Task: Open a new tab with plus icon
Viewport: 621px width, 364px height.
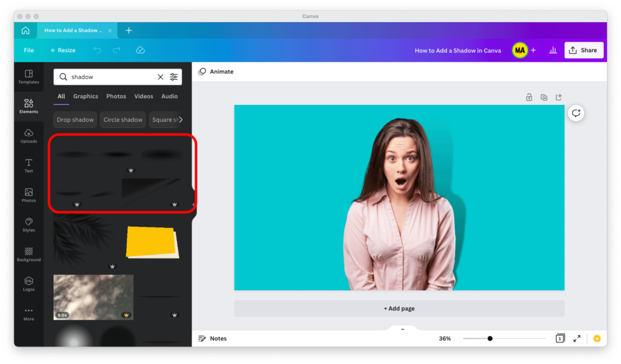Action: pyautogui.click(x=129, y=30)
